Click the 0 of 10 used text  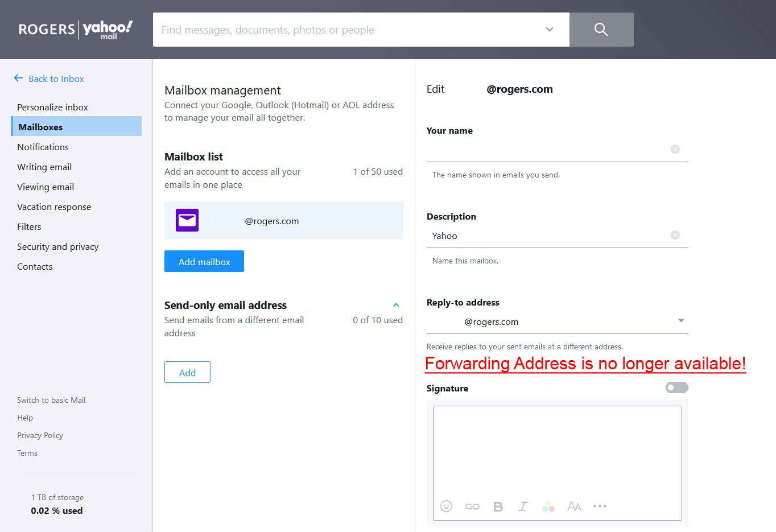pos(378,320)
